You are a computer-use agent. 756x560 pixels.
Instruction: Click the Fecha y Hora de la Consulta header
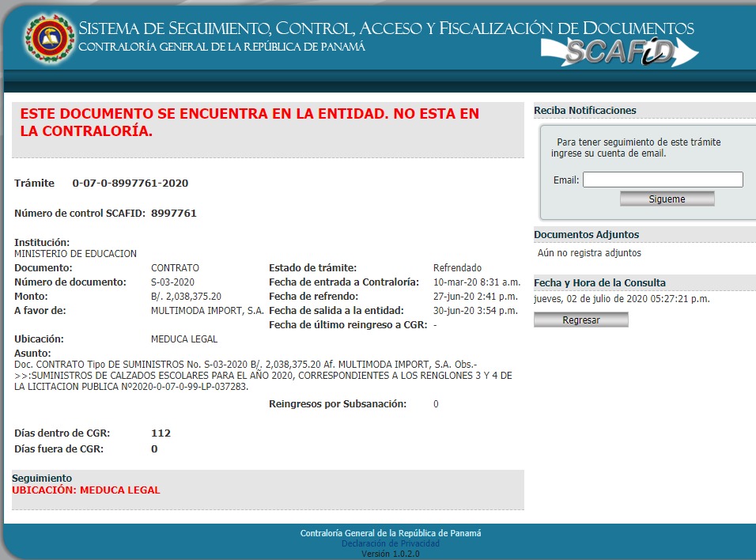[599, 282]
